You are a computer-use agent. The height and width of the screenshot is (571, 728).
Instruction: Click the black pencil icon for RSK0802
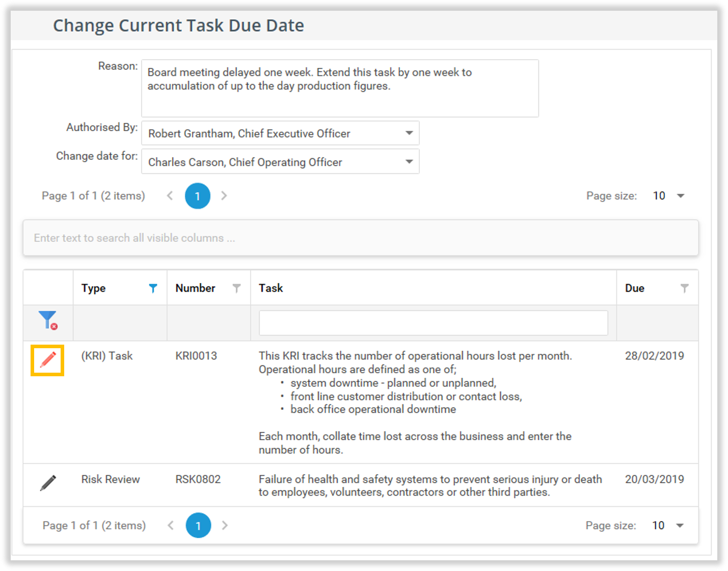click(x=48, y=483)
